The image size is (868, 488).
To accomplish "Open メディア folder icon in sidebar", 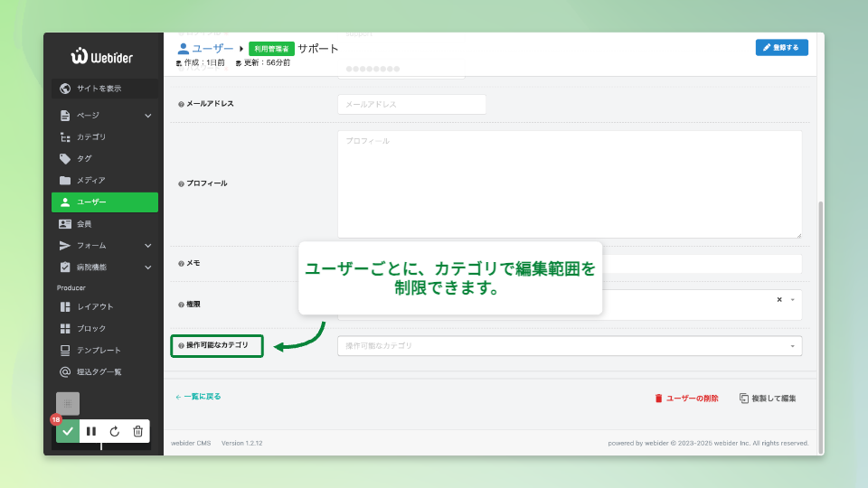I will (x=65, y=181).
